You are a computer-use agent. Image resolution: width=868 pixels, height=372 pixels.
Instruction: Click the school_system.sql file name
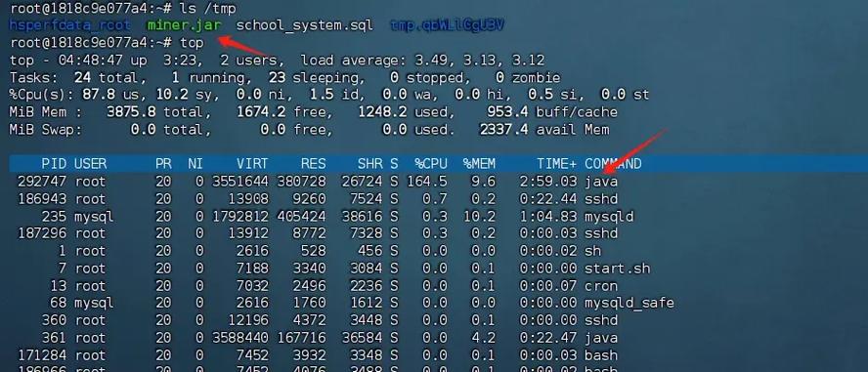[304, 25]
